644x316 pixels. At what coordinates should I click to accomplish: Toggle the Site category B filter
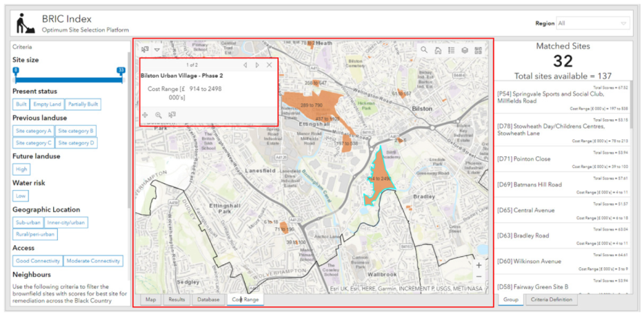[76, 130]
